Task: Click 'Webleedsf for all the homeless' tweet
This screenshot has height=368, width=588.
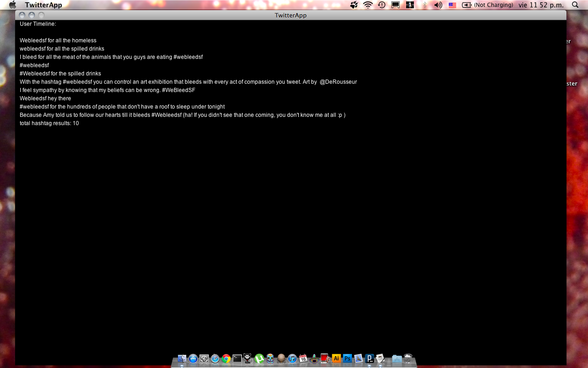Action: pyautogui.click(x=58, y=40)
